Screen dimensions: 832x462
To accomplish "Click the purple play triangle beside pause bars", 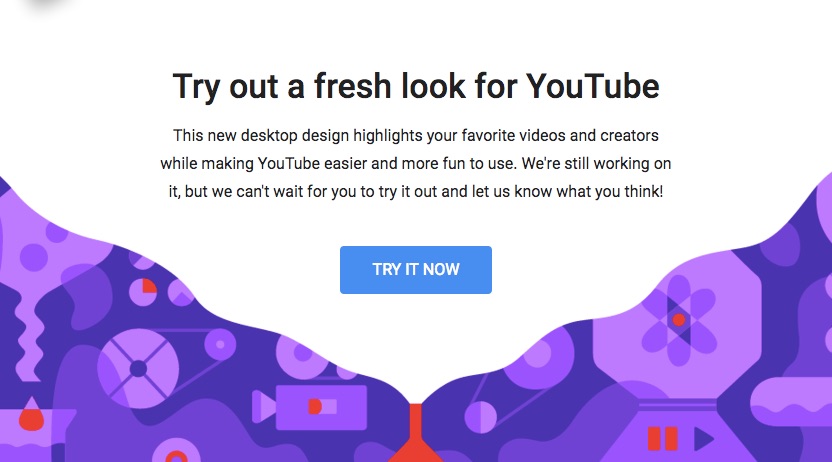I will coord(704,439).
